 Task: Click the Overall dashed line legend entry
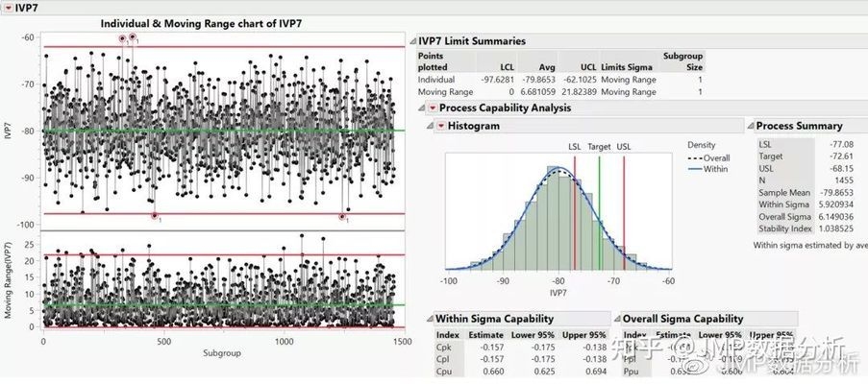point(714,157)
